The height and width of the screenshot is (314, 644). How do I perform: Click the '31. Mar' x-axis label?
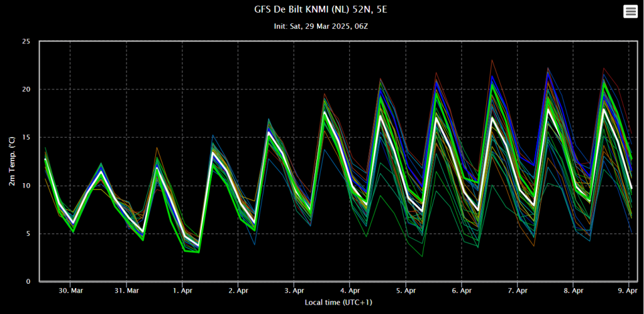126,291
